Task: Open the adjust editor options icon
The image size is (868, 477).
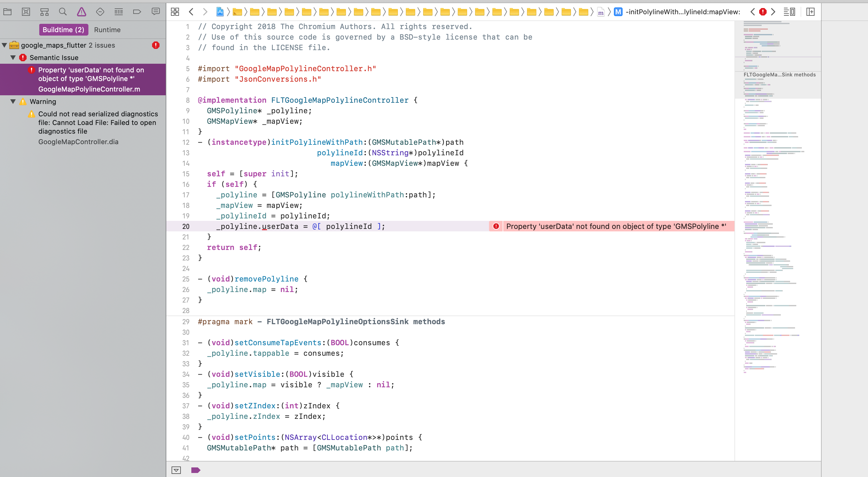Action: point(789,12)
